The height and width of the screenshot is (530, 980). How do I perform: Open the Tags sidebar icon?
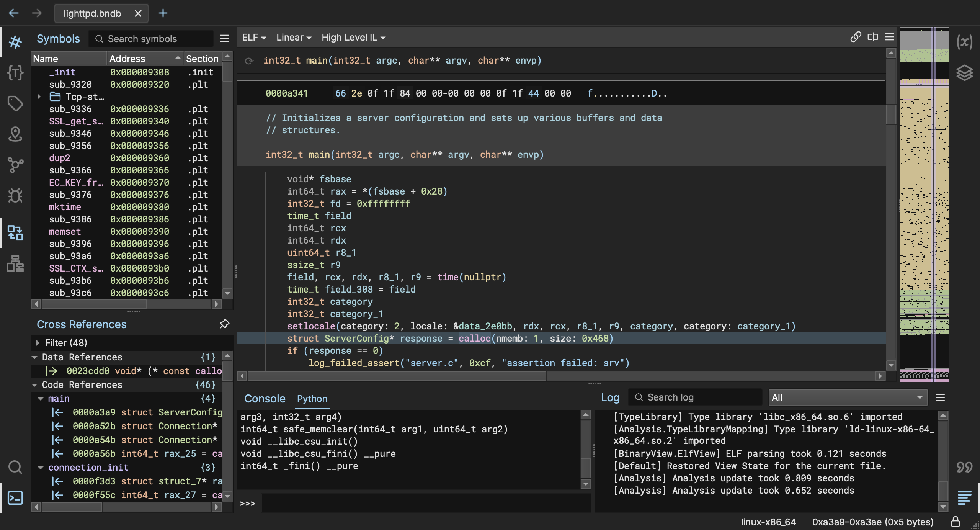pos(15,103)
